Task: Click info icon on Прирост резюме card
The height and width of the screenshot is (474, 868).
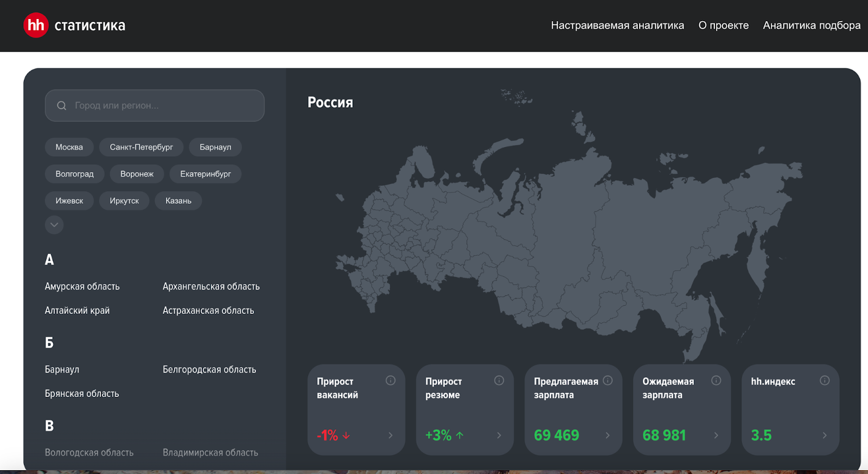Action: coord(499,381)
